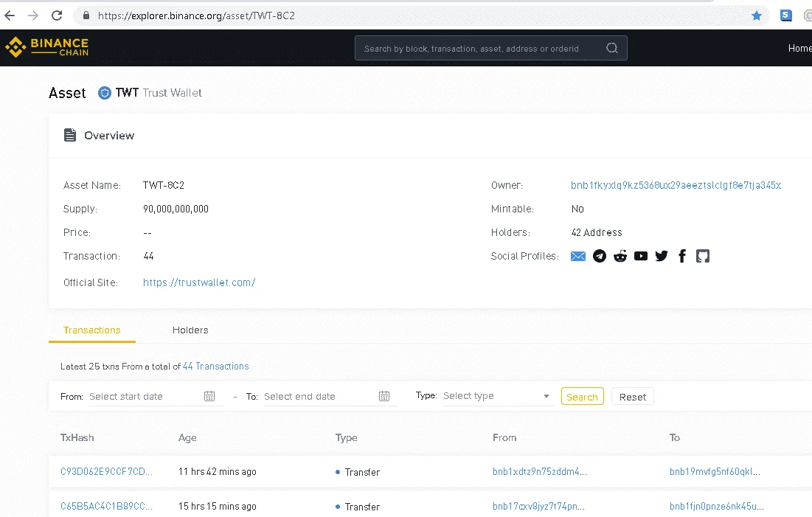This screenshot has height=517, width=812.
Task: Click the Type column header
Action: tap(346, 438)
